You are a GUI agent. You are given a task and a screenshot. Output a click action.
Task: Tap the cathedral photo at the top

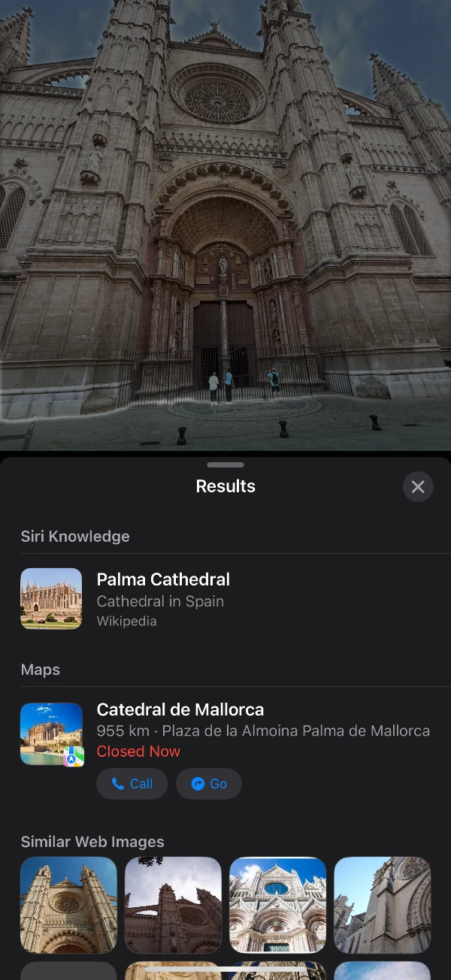click(x=225, y=225)
